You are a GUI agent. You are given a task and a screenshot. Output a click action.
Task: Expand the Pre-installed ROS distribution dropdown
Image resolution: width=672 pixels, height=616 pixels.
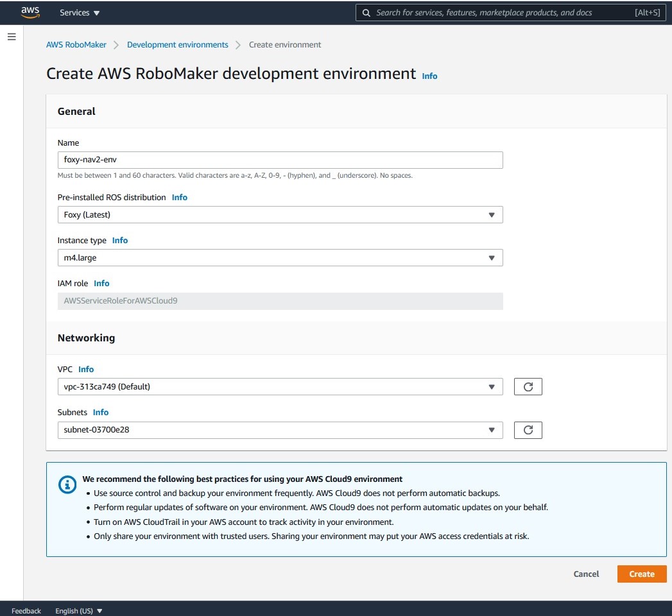pyautogui.click(x=280, y=214)
